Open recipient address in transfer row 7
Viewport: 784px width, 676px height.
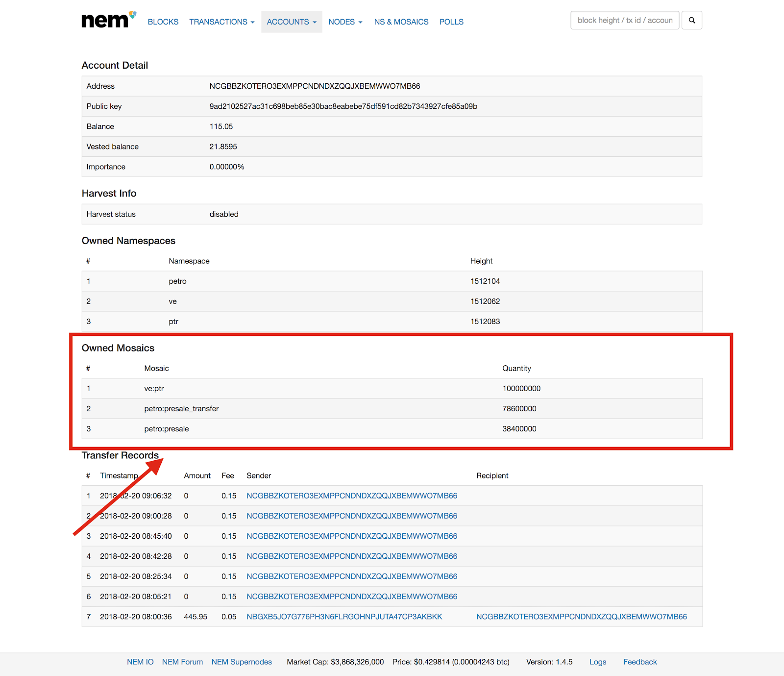581,616
